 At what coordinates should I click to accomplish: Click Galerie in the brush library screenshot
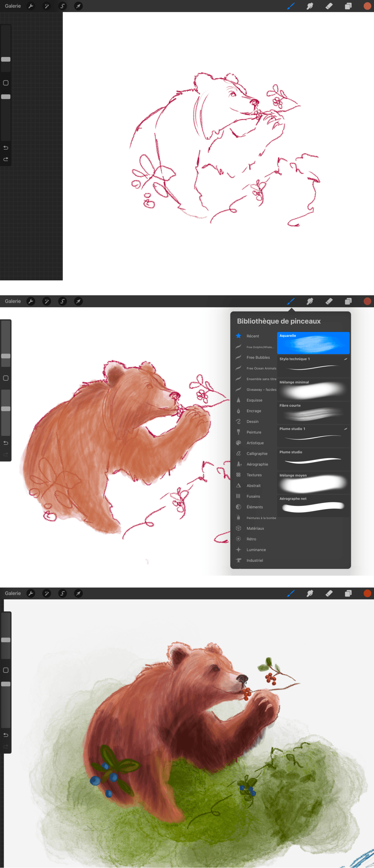(x=13, y=301)
